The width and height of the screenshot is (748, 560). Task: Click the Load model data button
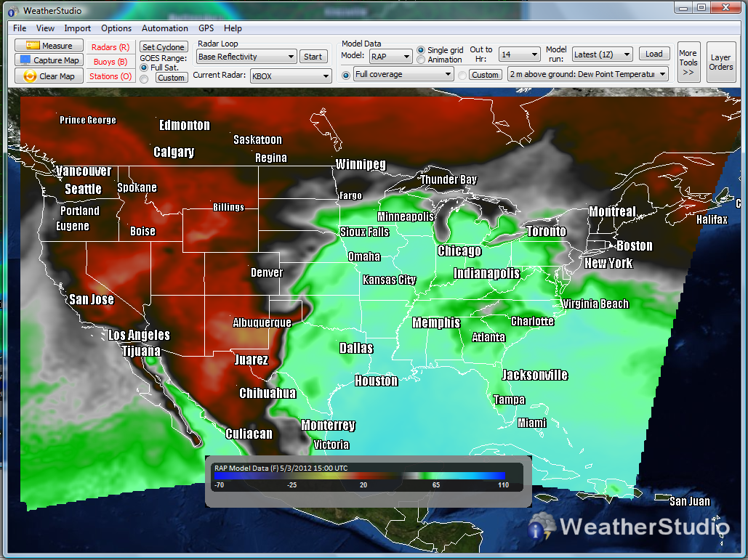tap(654, 54)
